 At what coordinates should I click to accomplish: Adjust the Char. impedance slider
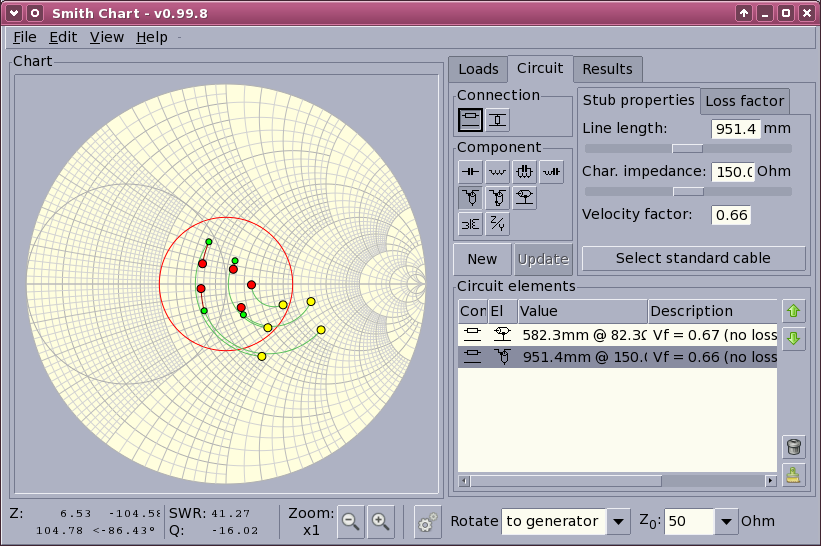(687, 192)
